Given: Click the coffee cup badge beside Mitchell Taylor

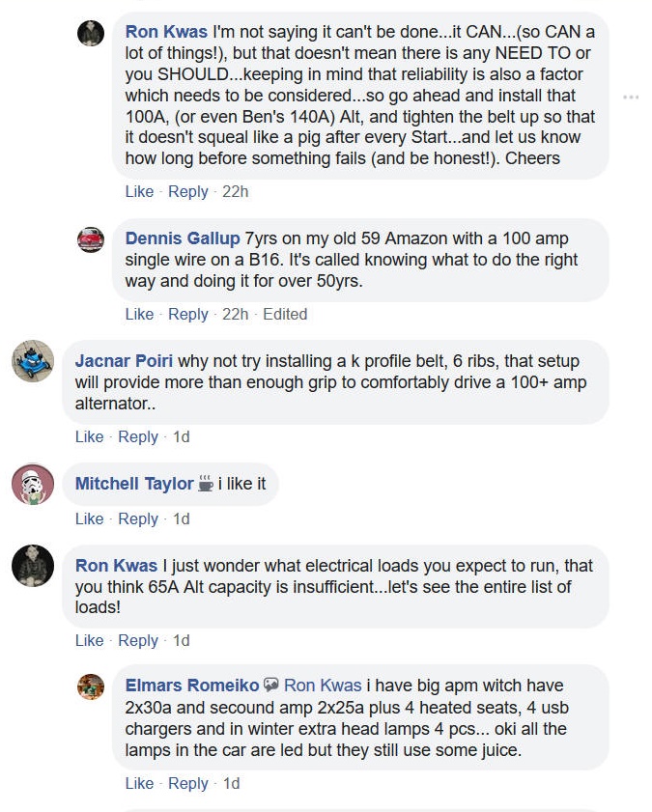Looking at the screenshot, I should coord(205,484).
